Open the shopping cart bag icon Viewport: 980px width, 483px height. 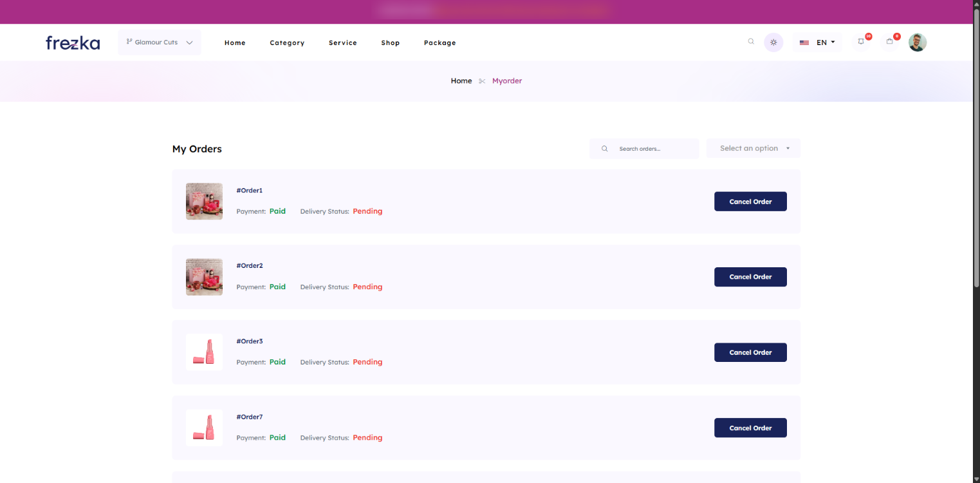[889, 42]
